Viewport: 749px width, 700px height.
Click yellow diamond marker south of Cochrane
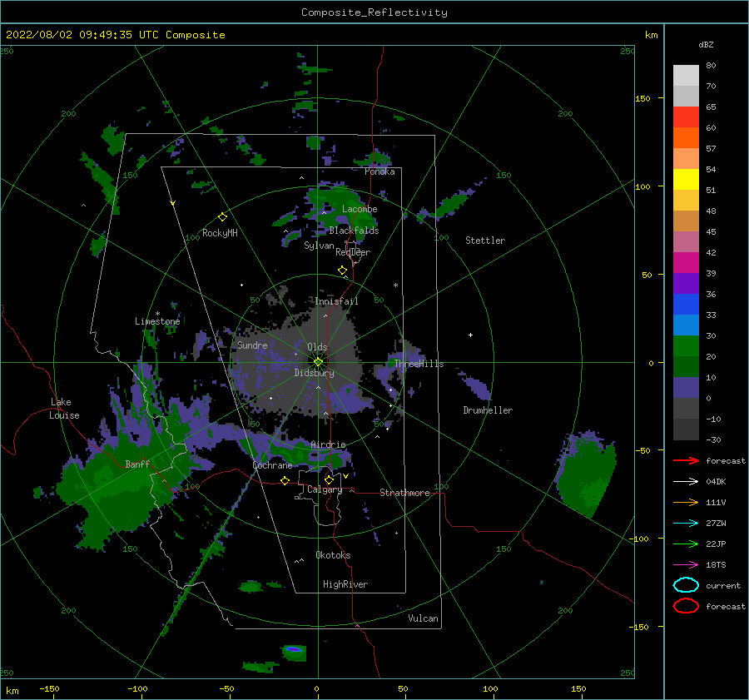tap(285, 480)
